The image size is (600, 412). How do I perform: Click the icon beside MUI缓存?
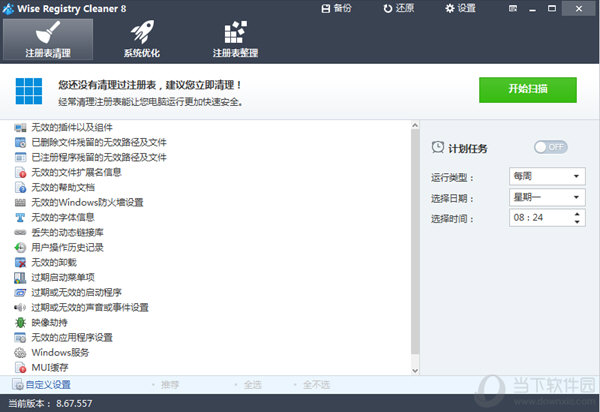click(20, 368)
